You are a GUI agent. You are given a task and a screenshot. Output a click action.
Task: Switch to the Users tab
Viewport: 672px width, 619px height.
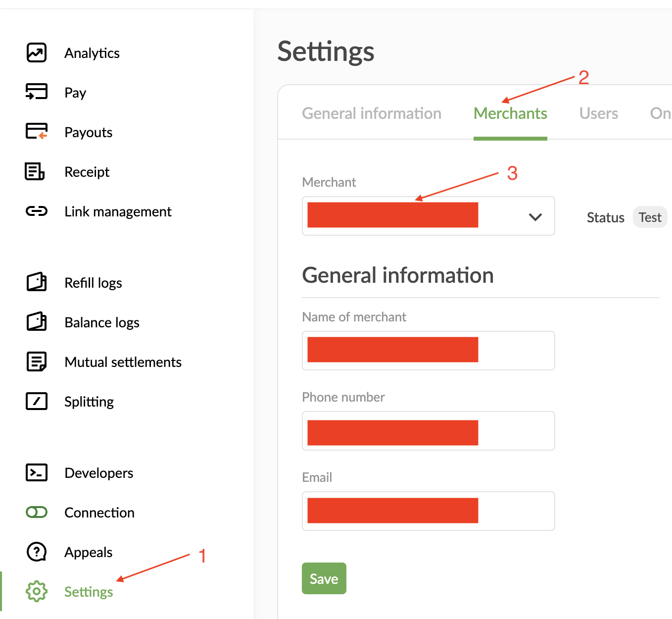click(598, 113)
